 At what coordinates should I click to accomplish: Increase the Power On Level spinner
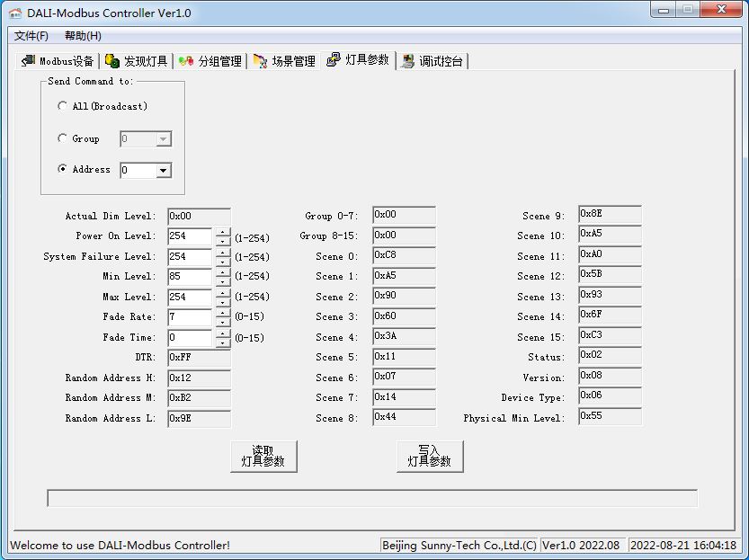(223, 233)
